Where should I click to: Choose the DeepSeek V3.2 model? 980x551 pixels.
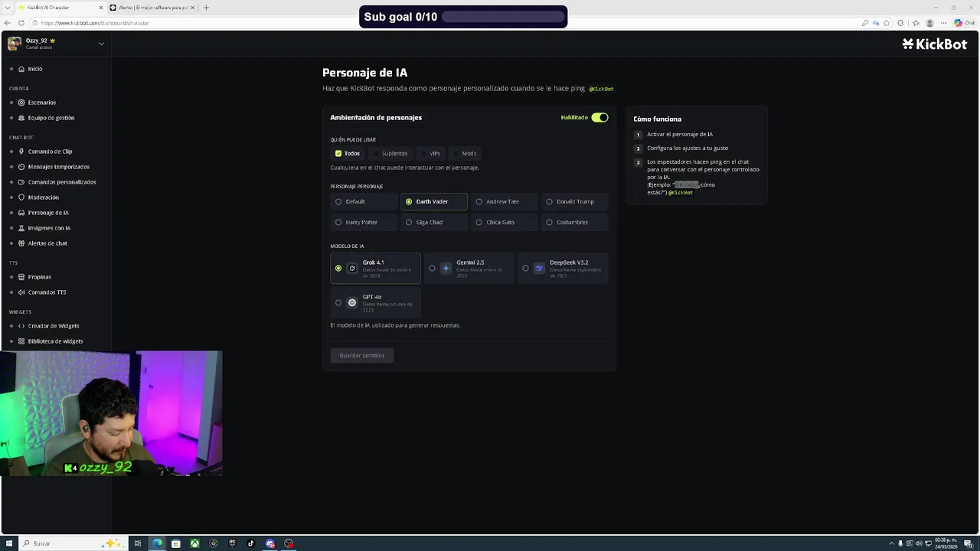563,268
